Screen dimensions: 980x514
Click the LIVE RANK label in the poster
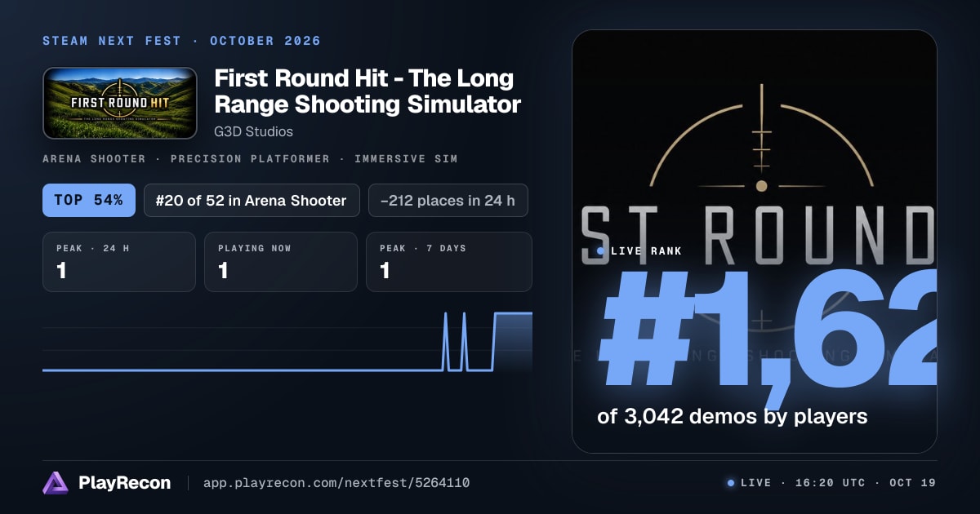[646, 251]
